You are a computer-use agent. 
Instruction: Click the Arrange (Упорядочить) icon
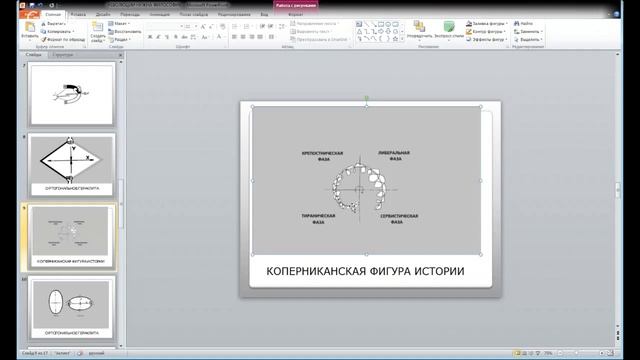click(x=419, y=27)
